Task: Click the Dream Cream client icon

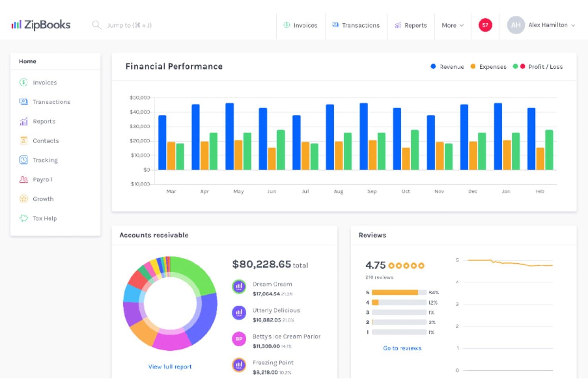Action: (x=239, y=286)
